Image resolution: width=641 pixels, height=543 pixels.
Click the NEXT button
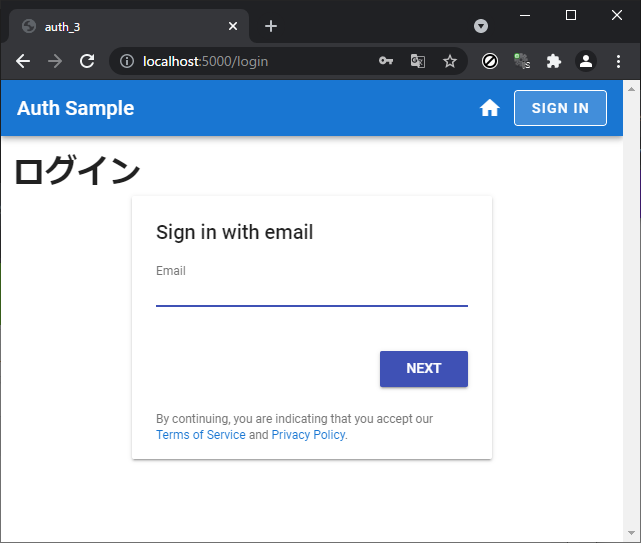424,369
